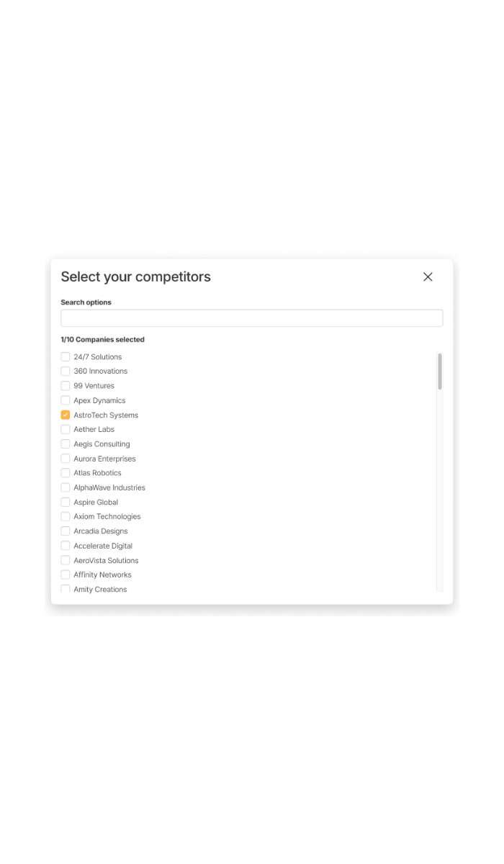
Task: Check the Aether Labs box
Action: 66,430
